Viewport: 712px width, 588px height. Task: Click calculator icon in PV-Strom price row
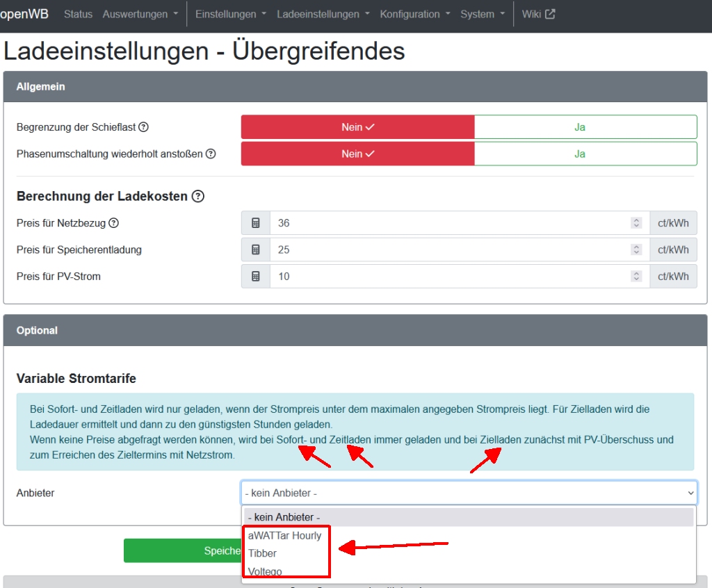(x=256, y=277)
